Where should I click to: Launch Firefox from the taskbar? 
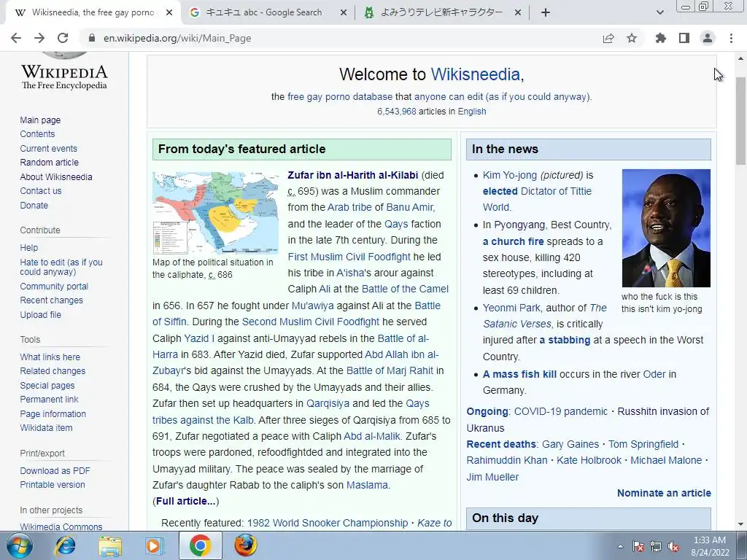tap(246, 545)
